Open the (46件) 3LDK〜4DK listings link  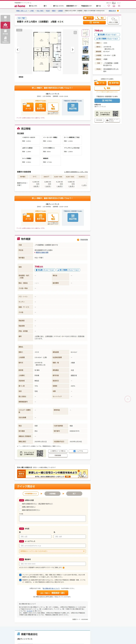coord(59,186)
